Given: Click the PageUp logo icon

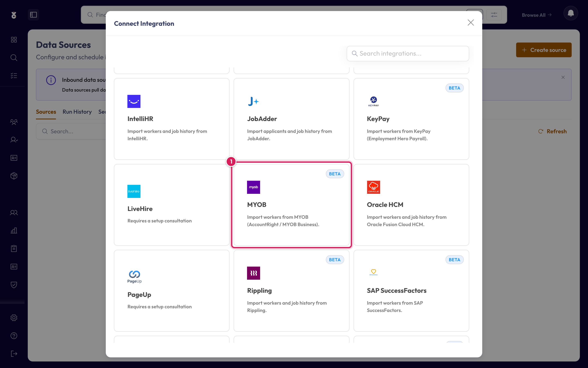Looking at the screenshot, I should pos(134,277).
